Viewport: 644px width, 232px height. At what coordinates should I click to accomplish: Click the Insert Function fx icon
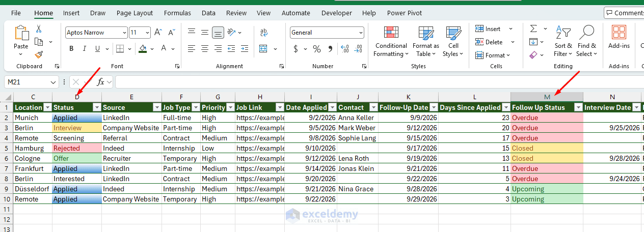click(x=101, y=81)
